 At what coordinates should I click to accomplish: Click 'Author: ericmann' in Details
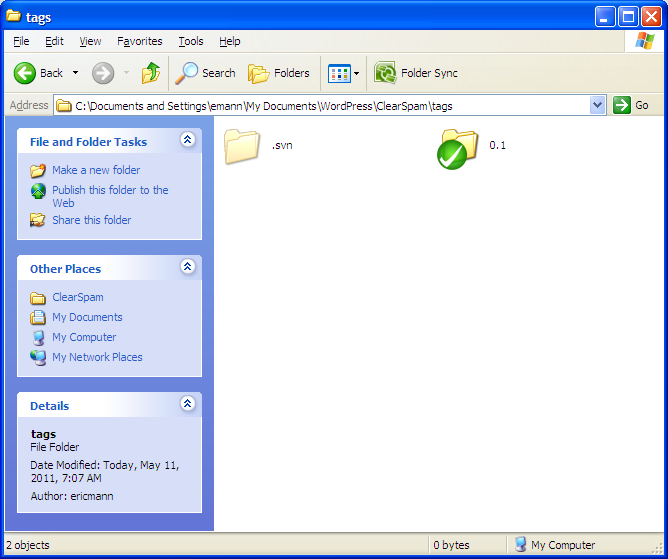[x=72, y=496]
